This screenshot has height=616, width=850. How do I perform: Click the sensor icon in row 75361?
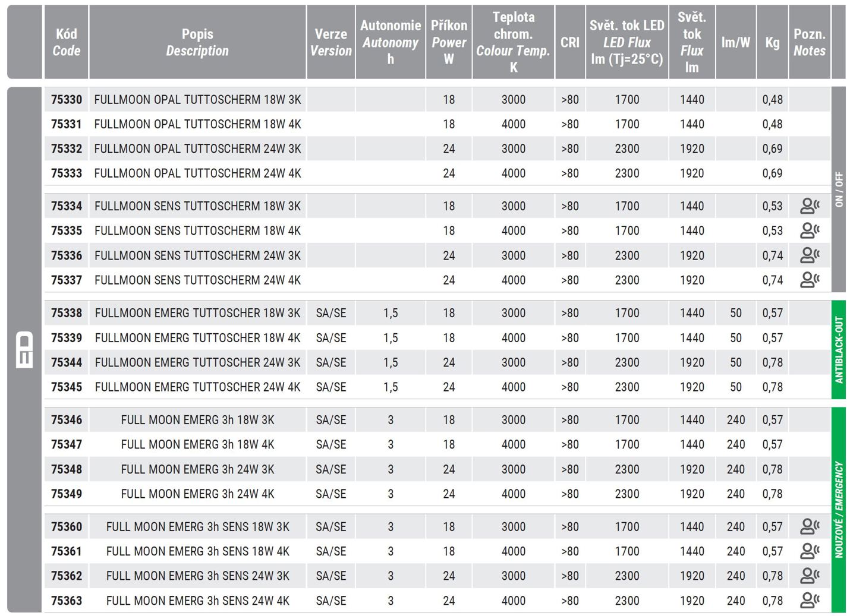(x=810, y=551)
